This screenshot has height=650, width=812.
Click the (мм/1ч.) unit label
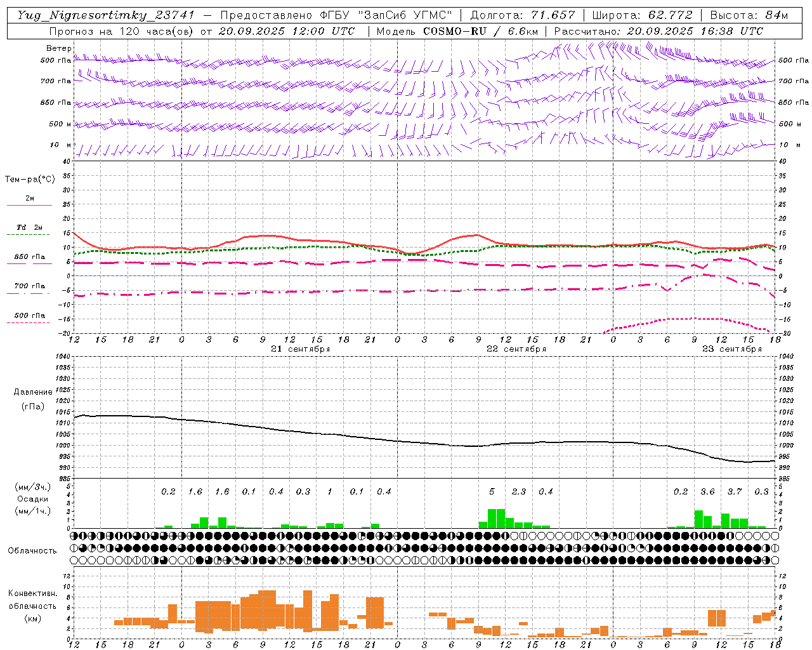coord(33,511)
